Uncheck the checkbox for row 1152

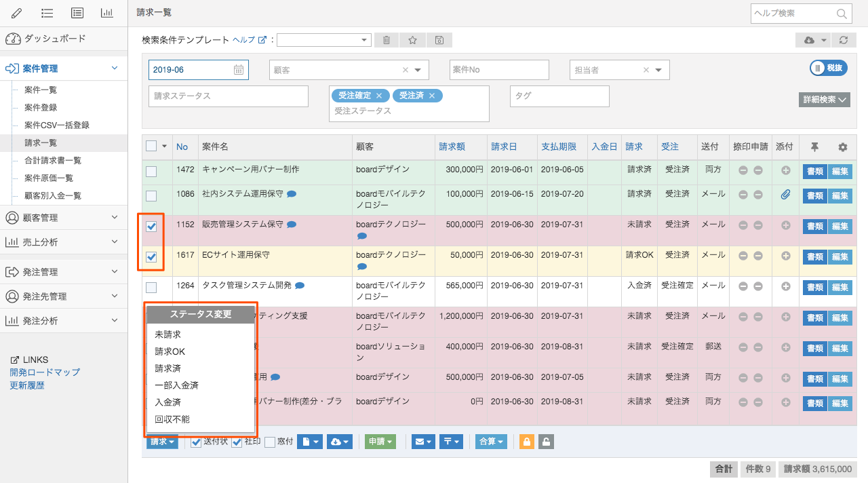click(x=151, y=227)
